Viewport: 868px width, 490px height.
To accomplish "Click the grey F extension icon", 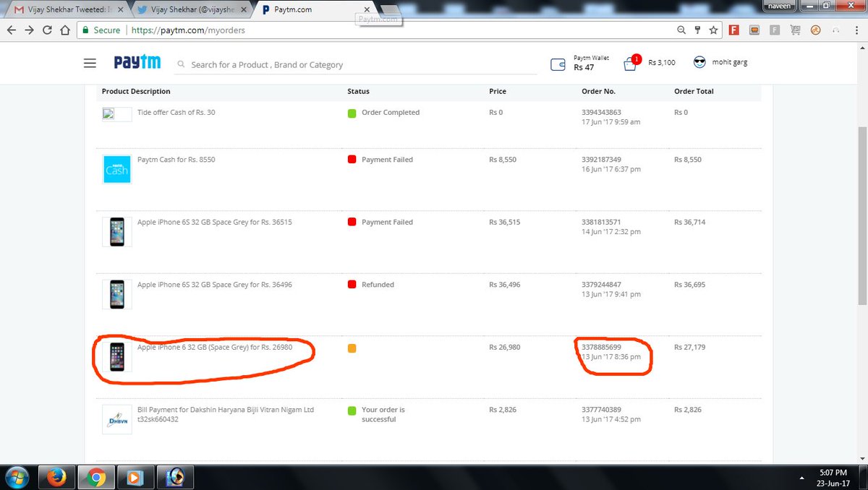I will click(775, 30).
